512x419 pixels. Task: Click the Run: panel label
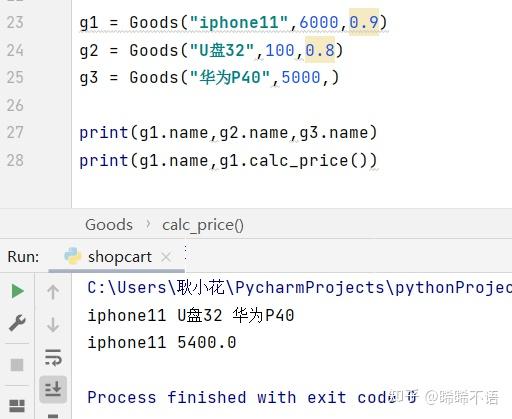coord(23,257)
